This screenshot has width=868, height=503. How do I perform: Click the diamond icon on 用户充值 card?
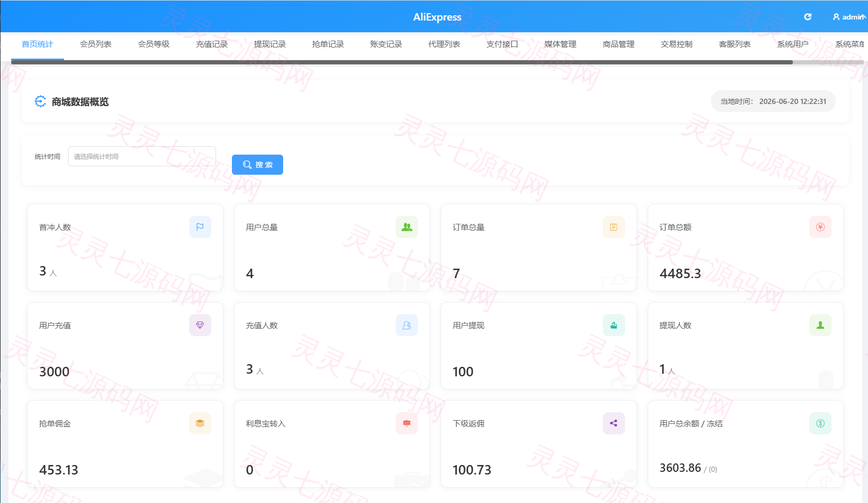click(200, 325)
